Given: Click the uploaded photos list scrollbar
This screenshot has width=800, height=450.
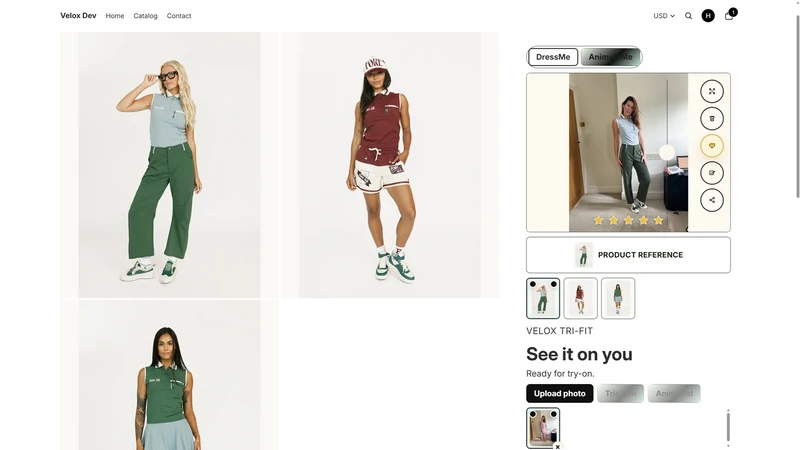Looking at the screenshot, I should 728,427.
